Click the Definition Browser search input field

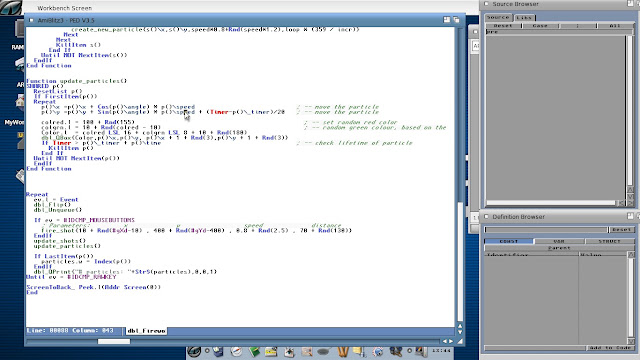(x=546, y=230)
